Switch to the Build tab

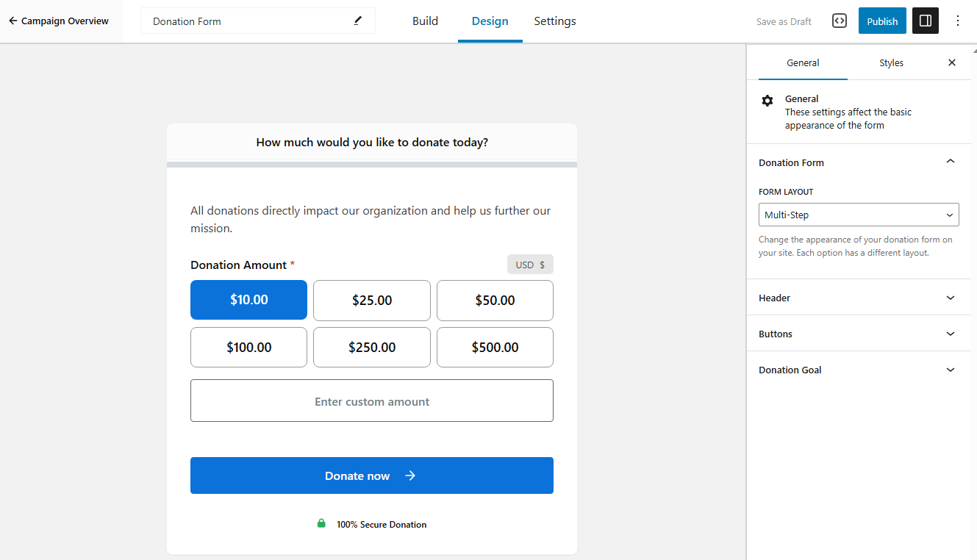tap(425, 21)
